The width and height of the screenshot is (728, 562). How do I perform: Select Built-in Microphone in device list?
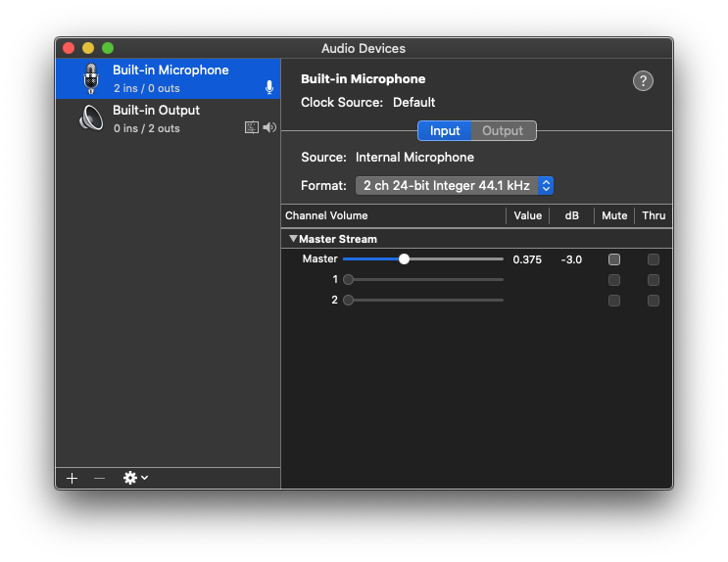click(169, 78)
